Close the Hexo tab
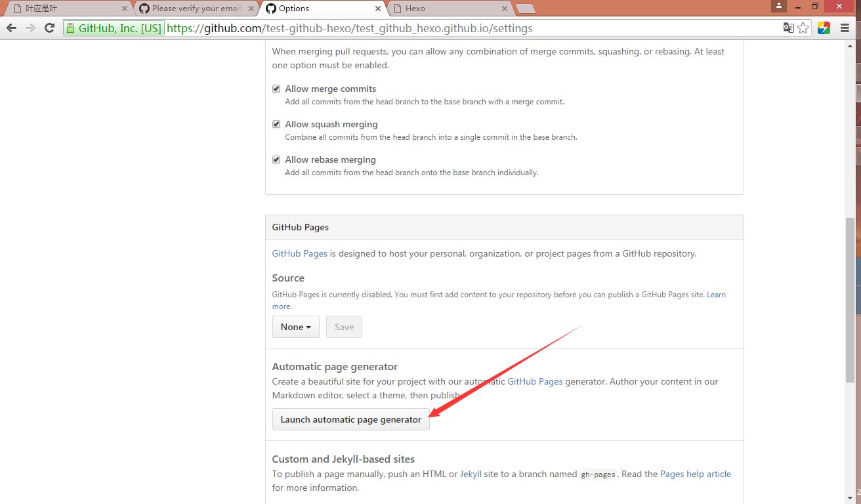The image size is (861, 504). point(505,9)
